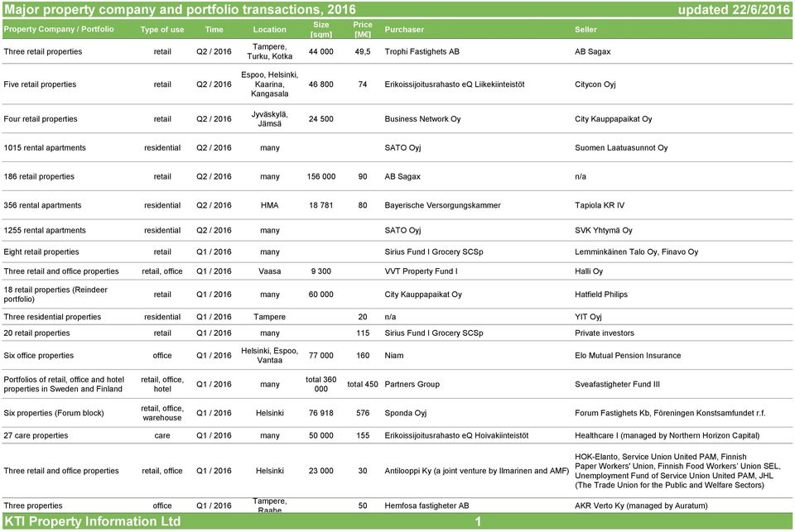The width and height of the screenshot is (795, 532).
Task: Select the '27 care properties' row name
Action: pos(36,435)
